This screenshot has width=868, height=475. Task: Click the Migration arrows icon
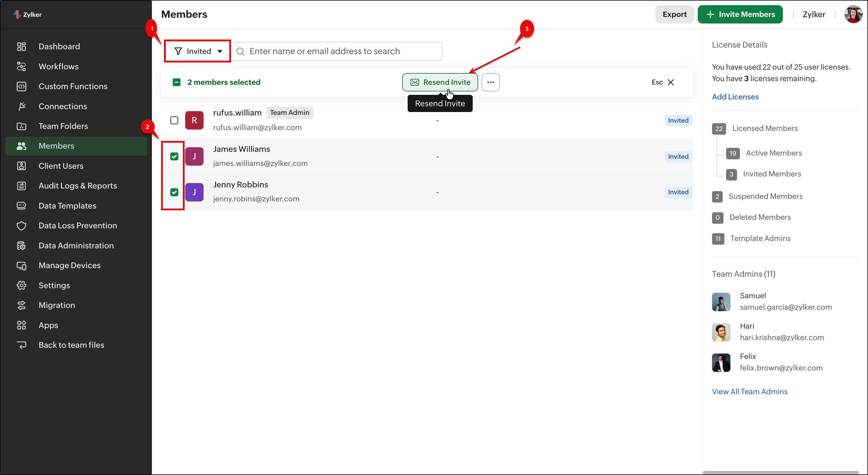(21, 305)
